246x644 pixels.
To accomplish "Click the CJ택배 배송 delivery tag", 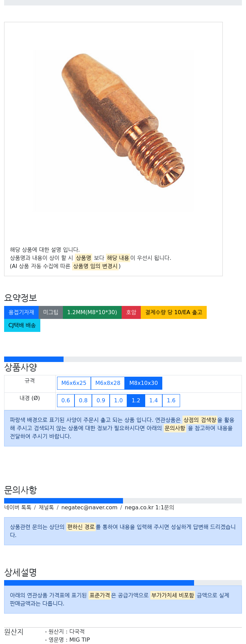I will coord(22,325).
